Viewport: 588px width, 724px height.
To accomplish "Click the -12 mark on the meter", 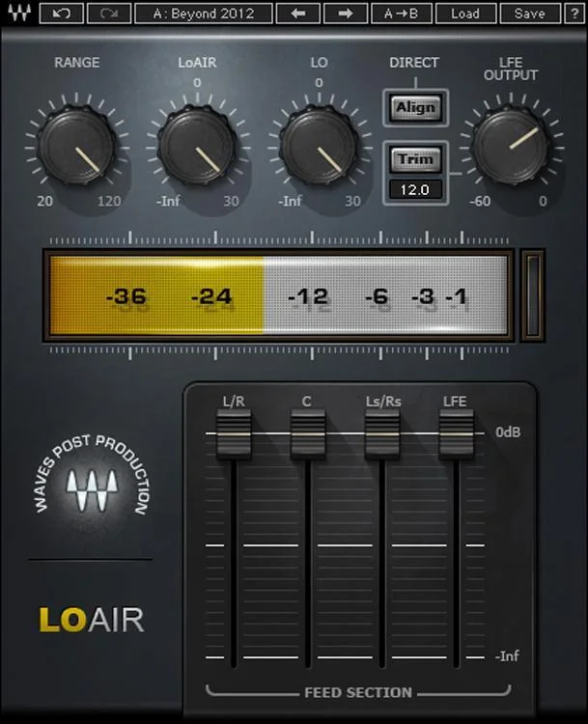I will pyautogui.click(x=308, y=296).
